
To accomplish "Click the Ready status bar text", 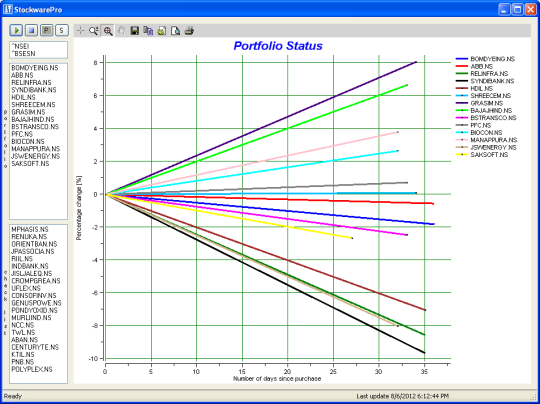I will [12, 396].
